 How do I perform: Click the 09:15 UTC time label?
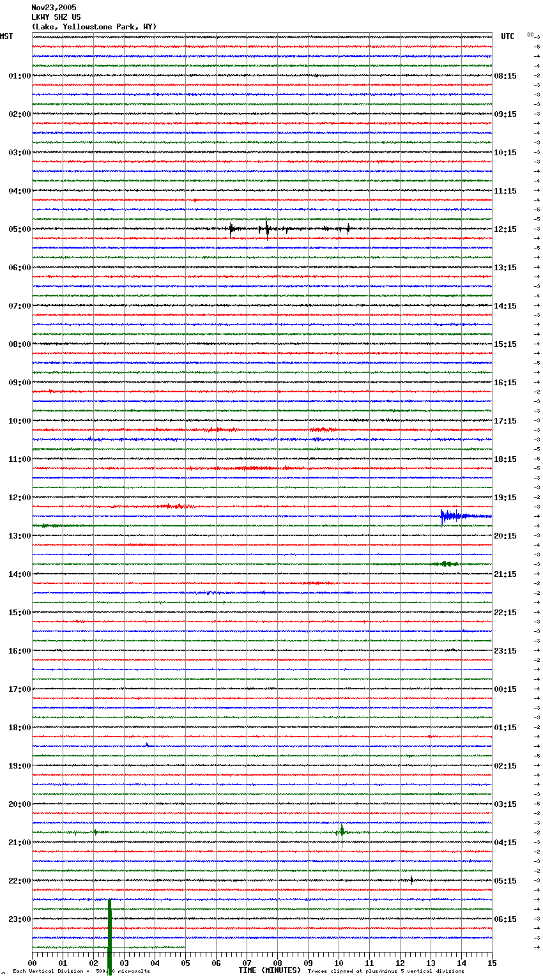click(505, 114)
